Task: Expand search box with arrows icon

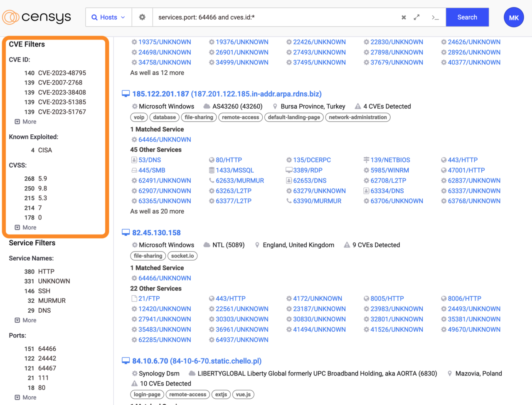Action: point(416,17)
